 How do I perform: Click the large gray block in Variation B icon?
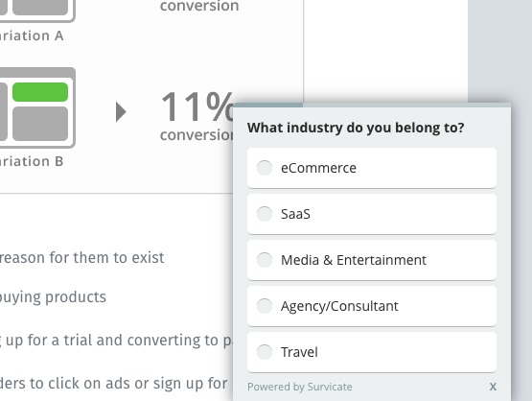coord(40,124)
